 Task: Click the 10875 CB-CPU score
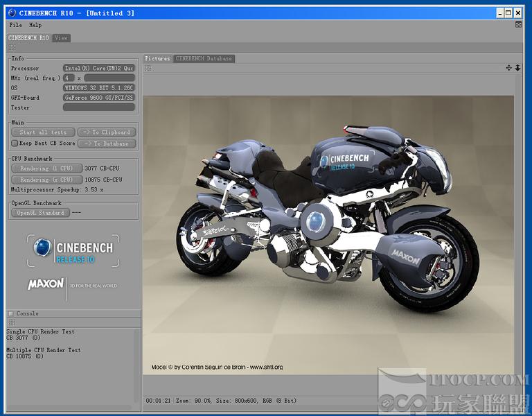pos(103,180)
